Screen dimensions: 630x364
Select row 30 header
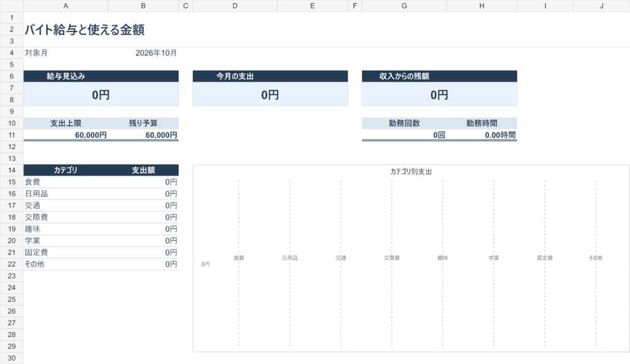(12, 358)
